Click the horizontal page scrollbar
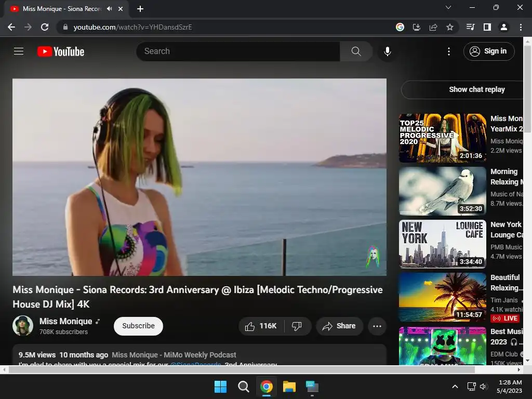Viewport: 532px width, 399px height. pyautogui.click(x=241, y=369)
